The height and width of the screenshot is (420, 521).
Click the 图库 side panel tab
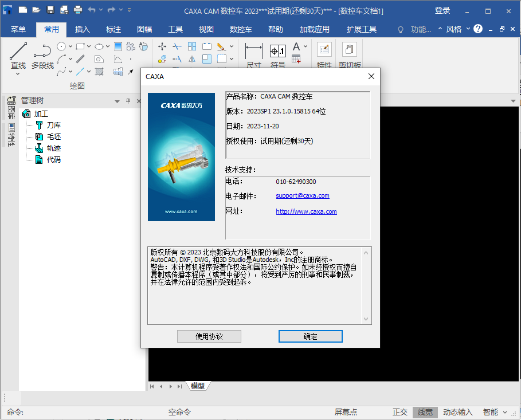click(11, 108)
